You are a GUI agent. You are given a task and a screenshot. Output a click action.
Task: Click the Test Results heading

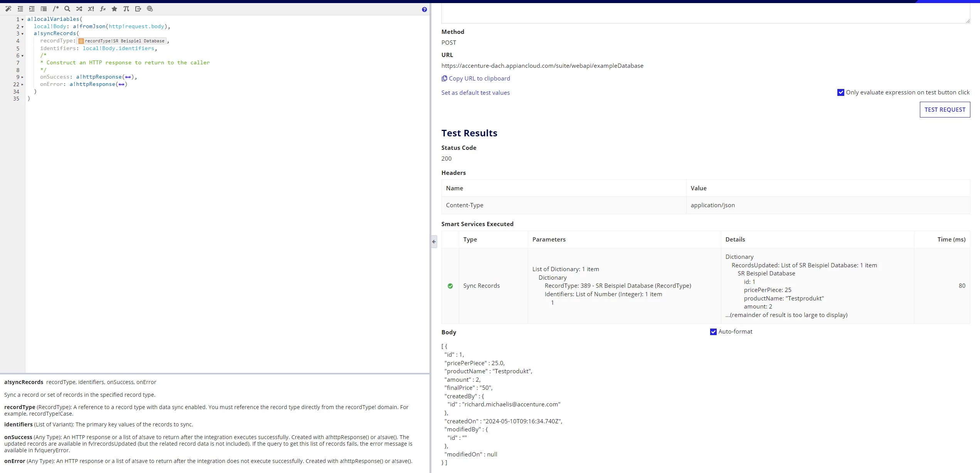(x=469, y=133)
